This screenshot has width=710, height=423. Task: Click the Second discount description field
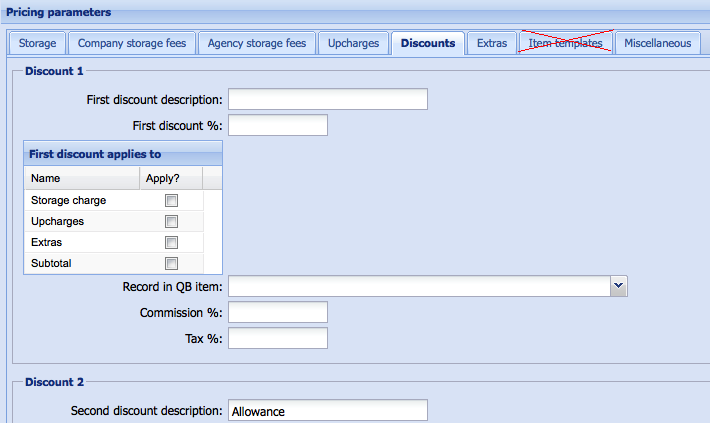327,411
